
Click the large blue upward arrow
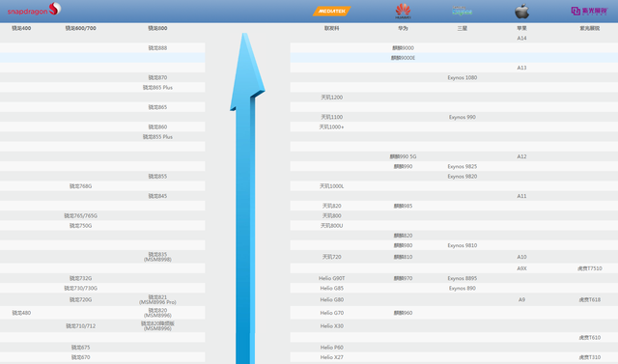247,197
